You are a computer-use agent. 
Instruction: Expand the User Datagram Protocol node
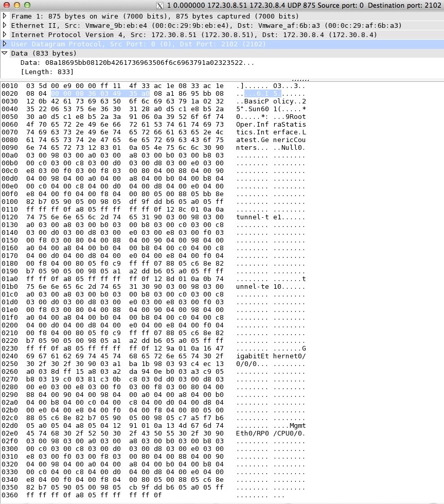tap(5, 44)
